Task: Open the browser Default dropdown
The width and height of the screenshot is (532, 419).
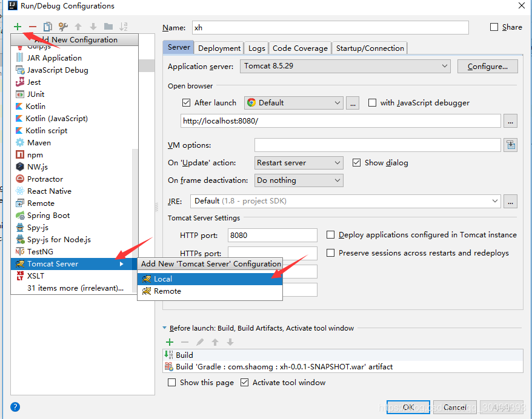Action: 293,103
